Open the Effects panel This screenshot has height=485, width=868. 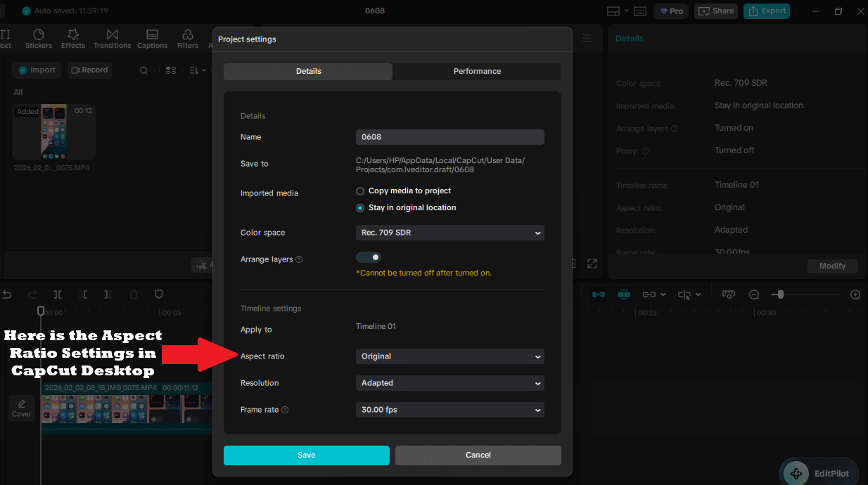coord(73,39)
